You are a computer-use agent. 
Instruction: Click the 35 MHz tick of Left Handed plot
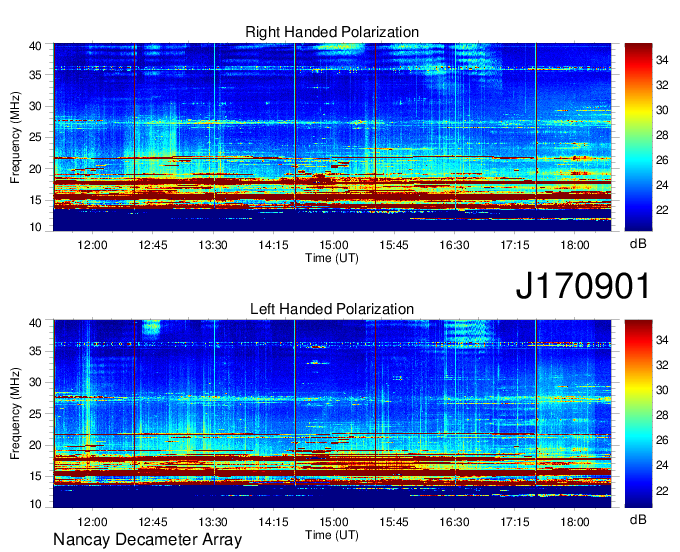click(36, 351)
